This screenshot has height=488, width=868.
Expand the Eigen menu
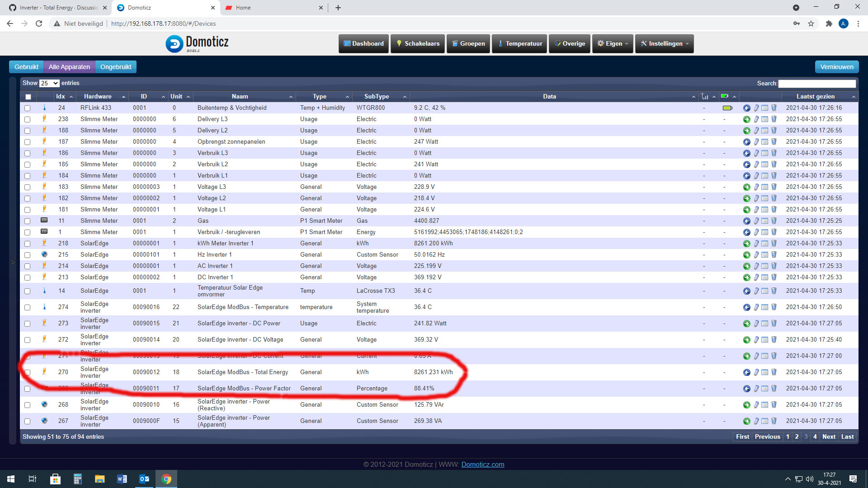[x=613, y=44]
